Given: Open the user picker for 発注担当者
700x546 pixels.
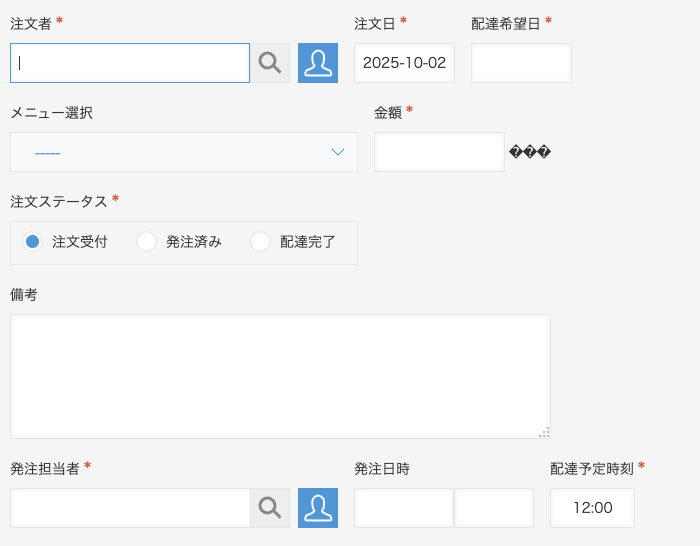Looking at the screenshot, I should tap(318, 508).
